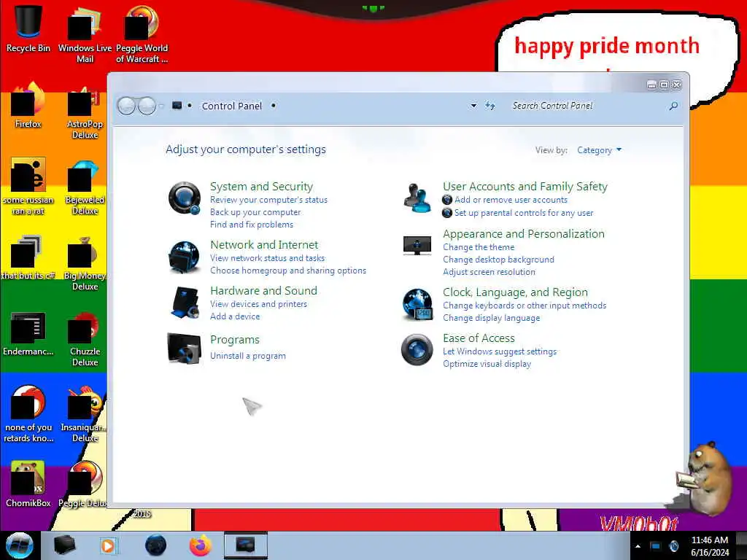Open the Programs heading link
The image size is (747, 560).
pyautogui.click(x=235, y=340)
